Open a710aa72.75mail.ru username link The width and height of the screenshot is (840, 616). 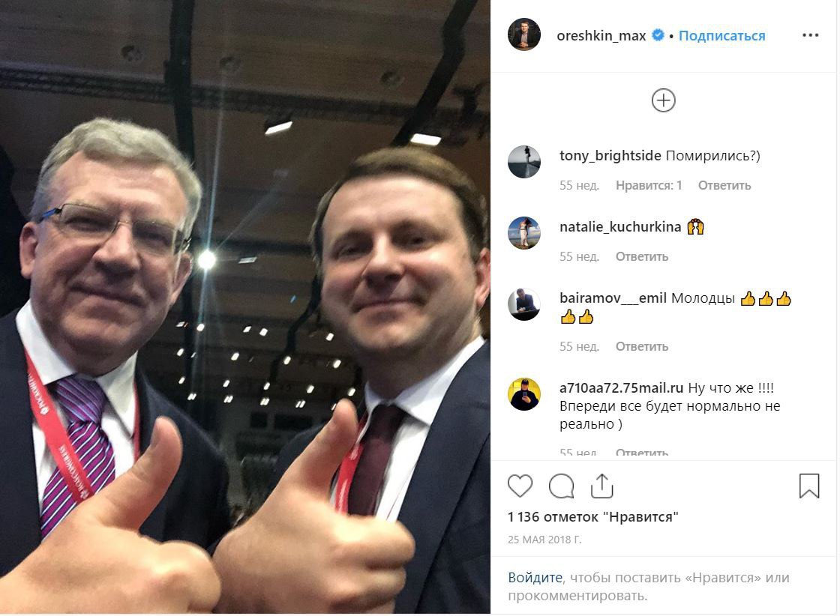click(622, 387)
